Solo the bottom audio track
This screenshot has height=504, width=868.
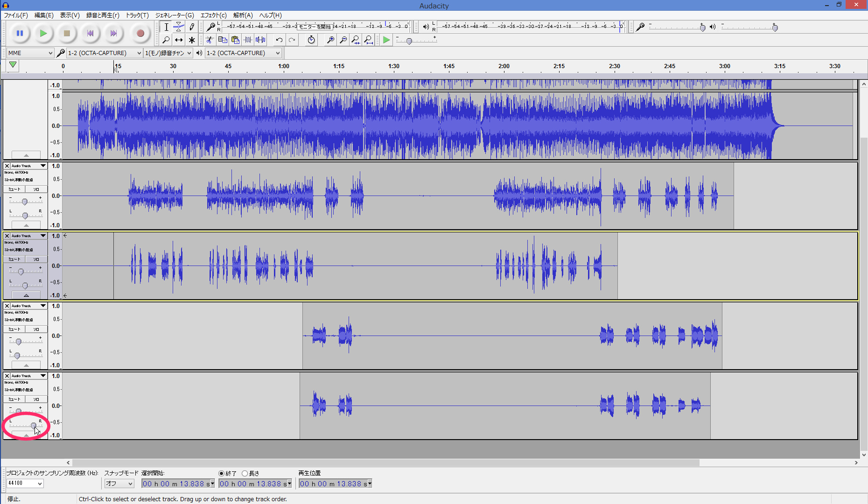click(36, 399)
